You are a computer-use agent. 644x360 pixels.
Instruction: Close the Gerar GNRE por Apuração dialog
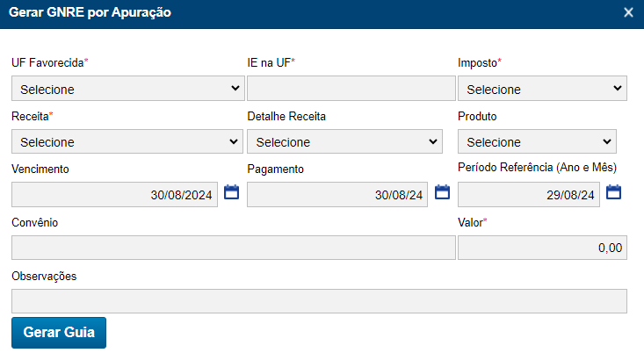tap(628, 12)
